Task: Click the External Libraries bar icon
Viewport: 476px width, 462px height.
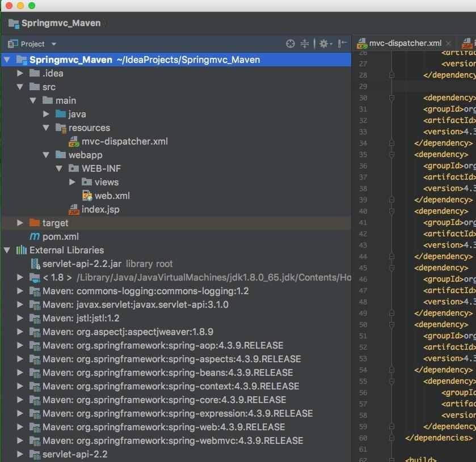Action: pos(21,250)
